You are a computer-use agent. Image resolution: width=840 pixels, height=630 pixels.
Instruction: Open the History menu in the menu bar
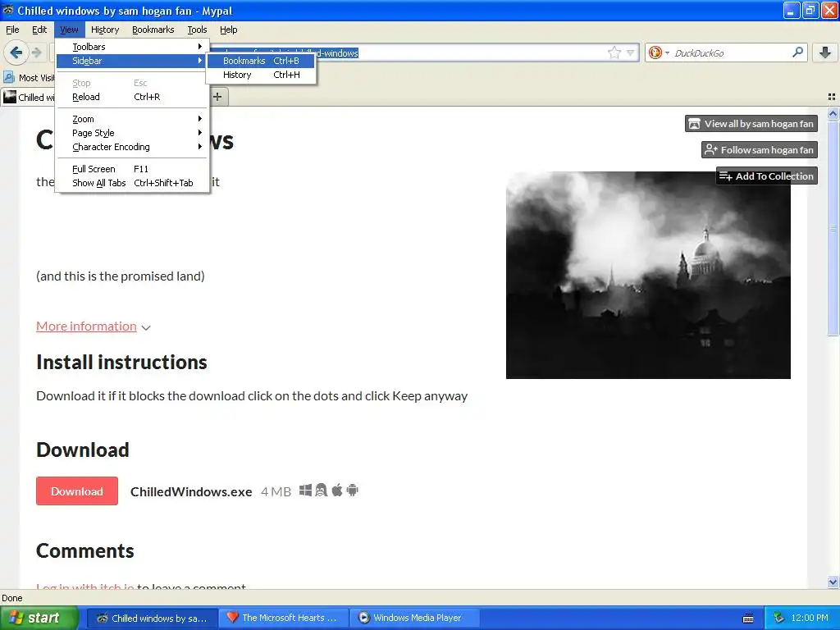tap(104, 30)
